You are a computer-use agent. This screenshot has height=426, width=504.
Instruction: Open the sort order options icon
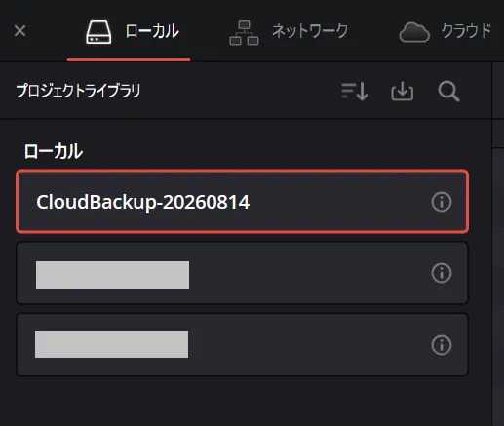355,92
